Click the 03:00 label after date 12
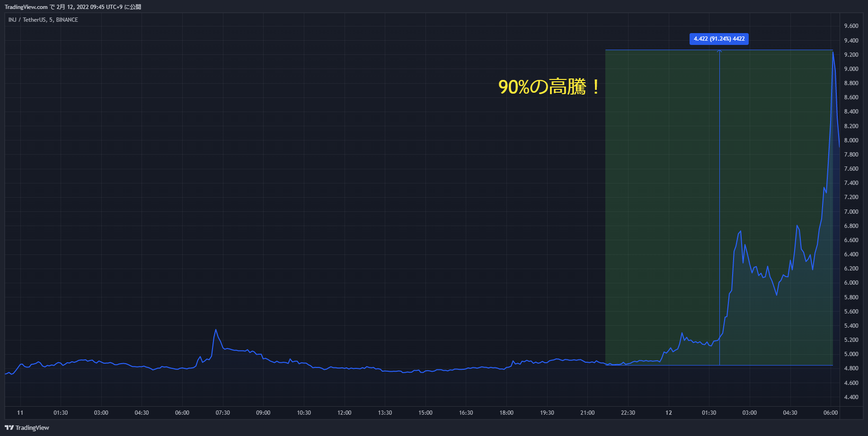Image resolution: width=868 pixels, height=436 pixels. 750,413
